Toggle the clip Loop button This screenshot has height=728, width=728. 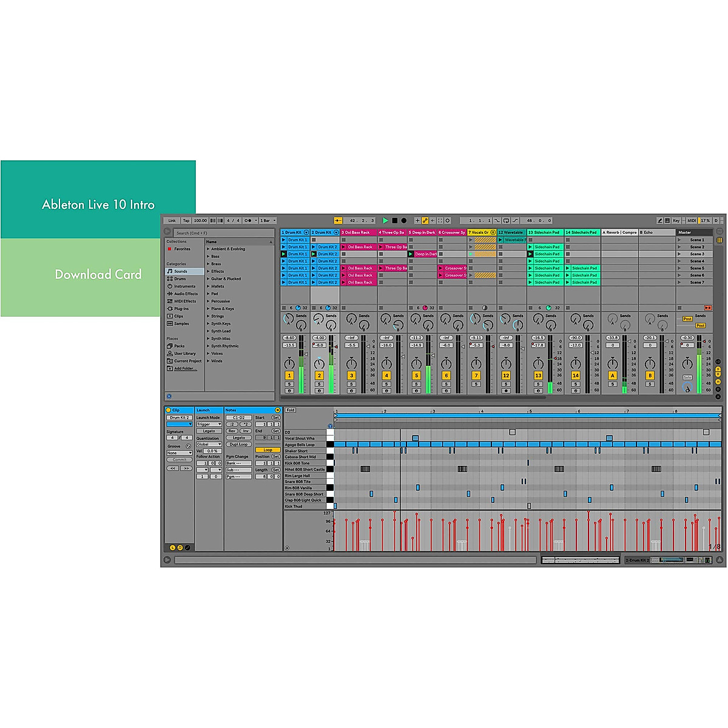click(x=268, y=450)
